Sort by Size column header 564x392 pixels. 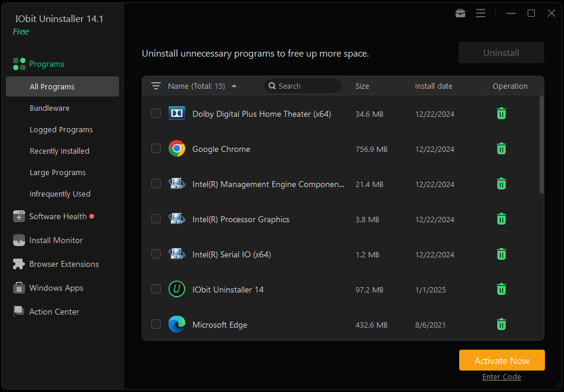point(362,86)
